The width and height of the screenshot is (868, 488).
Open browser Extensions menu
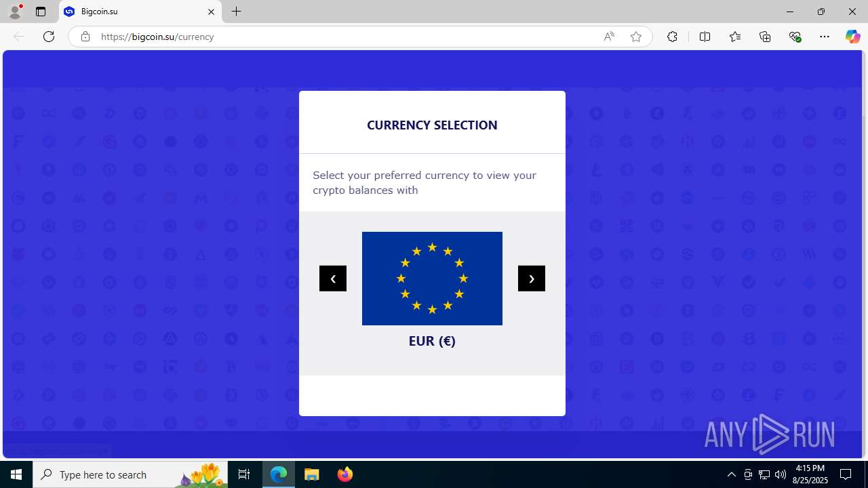(672, 37)
